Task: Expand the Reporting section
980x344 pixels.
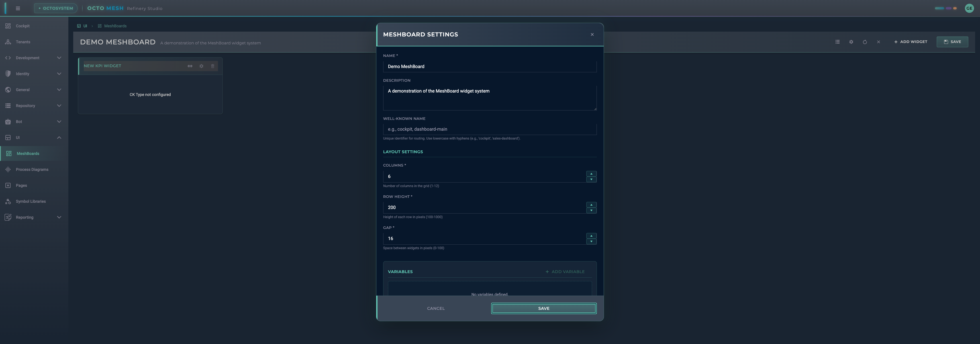Action: pos(33,217)
